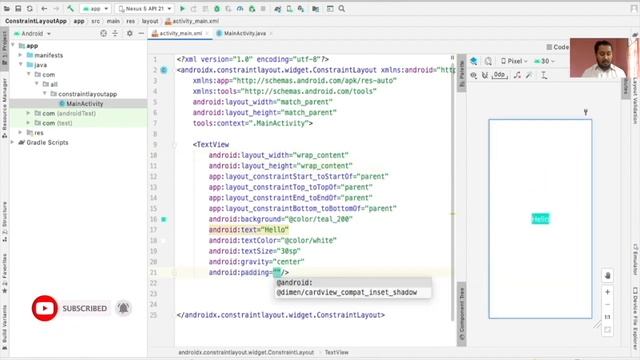Click the android:text="Hello" line
The width and height of the screenshot is (640, 360).
point(249,230)
